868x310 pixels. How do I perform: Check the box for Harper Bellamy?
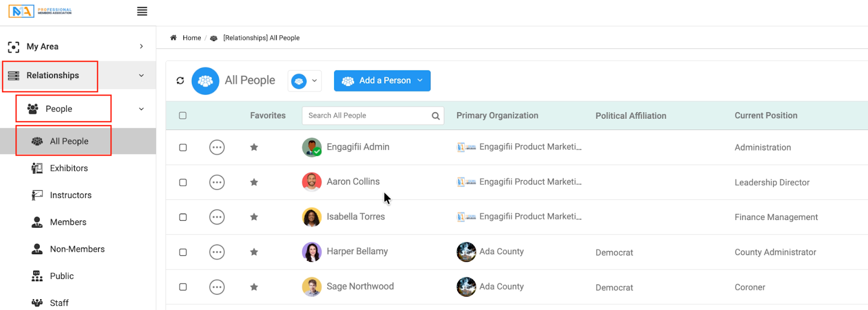click(183, 253)
